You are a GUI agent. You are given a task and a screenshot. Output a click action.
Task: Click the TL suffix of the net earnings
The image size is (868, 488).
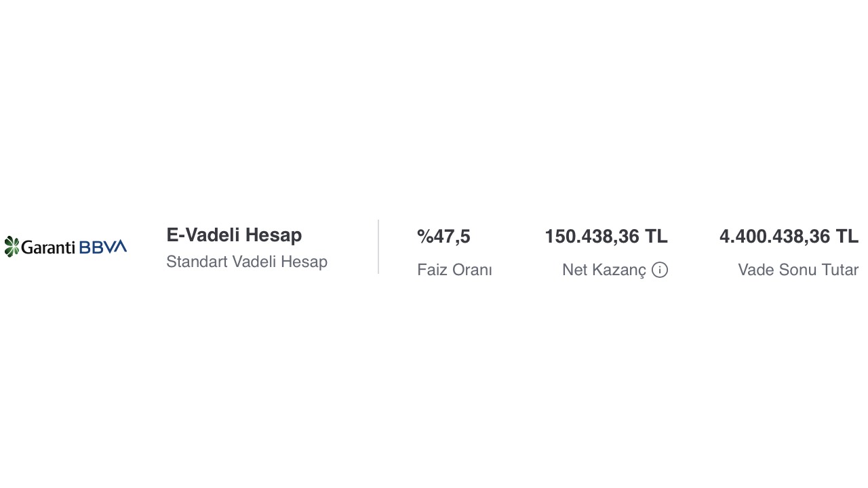(656, 237)
